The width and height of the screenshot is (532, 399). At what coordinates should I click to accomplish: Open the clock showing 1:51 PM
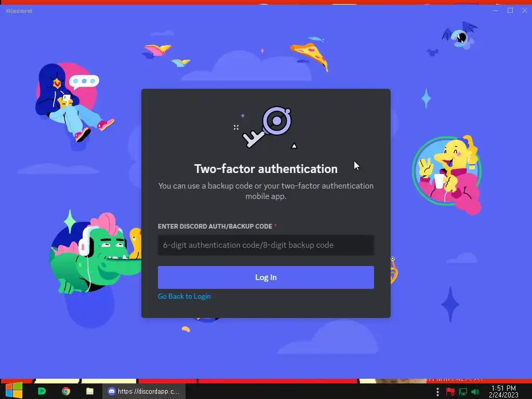pos(503,392)
